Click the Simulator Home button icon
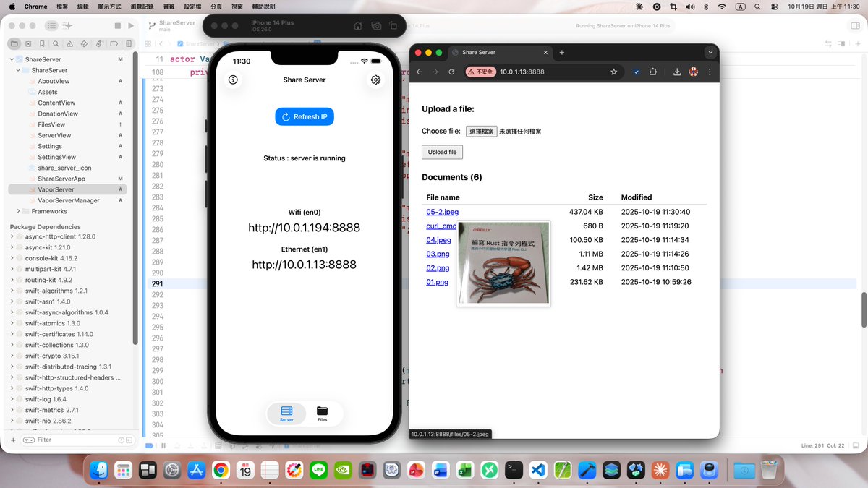This screenshot has width=868, height=488. pyautogui.click(x=358, y=25)
